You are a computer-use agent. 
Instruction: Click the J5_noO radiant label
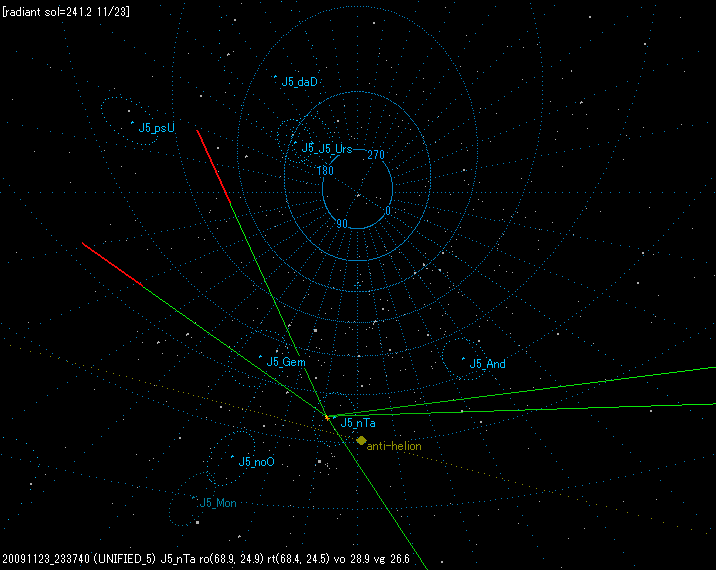(257, 462)
